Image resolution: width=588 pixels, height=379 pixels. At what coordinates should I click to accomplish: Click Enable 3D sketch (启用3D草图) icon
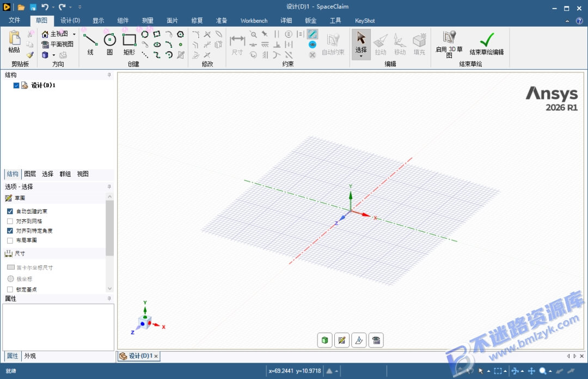[x=449, y=38]
